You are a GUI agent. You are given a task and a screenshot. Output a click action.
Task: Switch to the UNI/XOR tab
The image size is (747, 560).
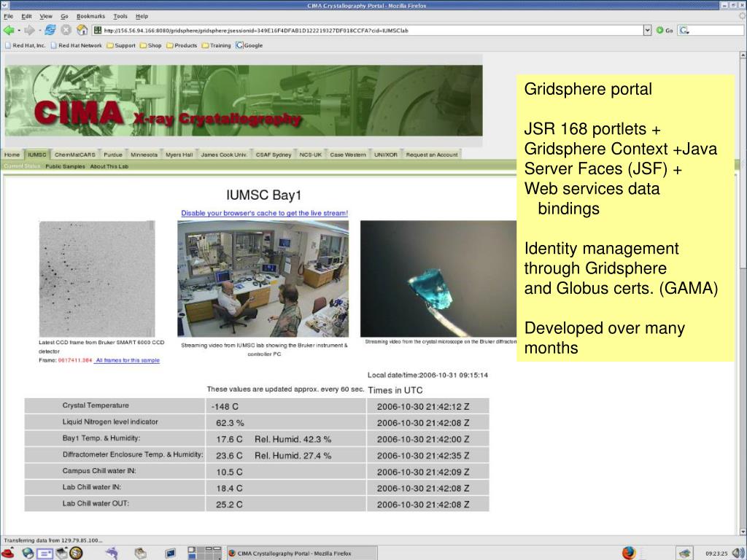(x=385, y=155)
